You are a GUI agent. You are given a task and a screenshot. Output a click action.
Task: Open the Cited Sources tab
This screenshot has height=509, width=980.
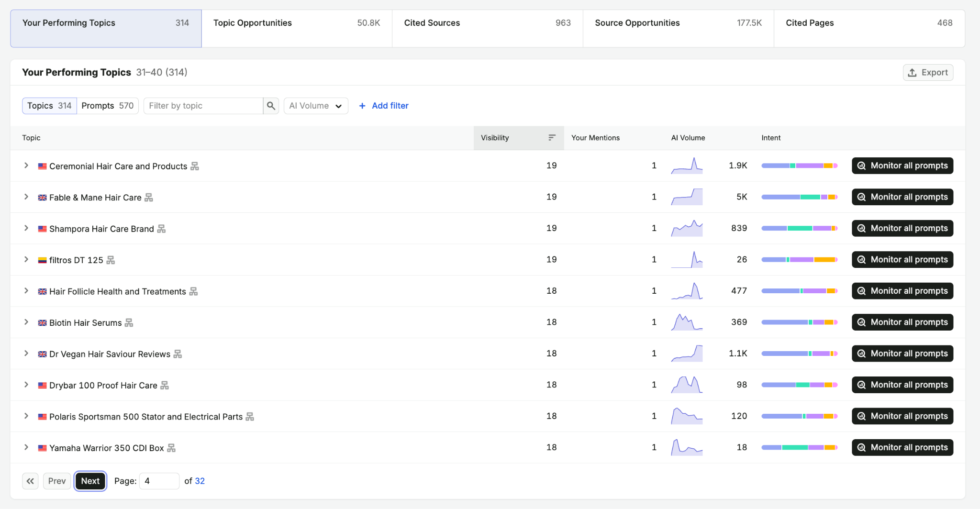(x=488, y=28)
